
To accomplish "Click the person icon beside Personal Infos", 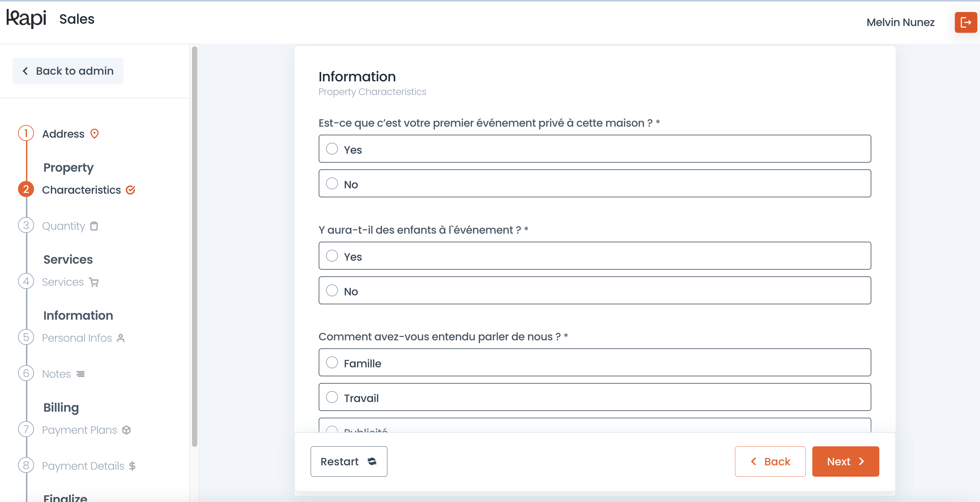I will (x=121, y=338).
